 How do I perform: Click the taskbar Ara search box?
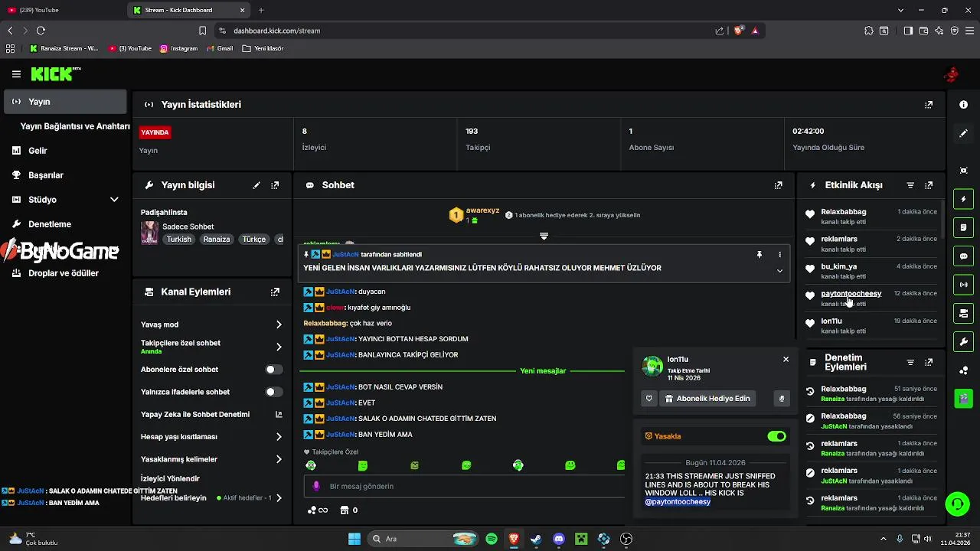[x=423, y=539]
